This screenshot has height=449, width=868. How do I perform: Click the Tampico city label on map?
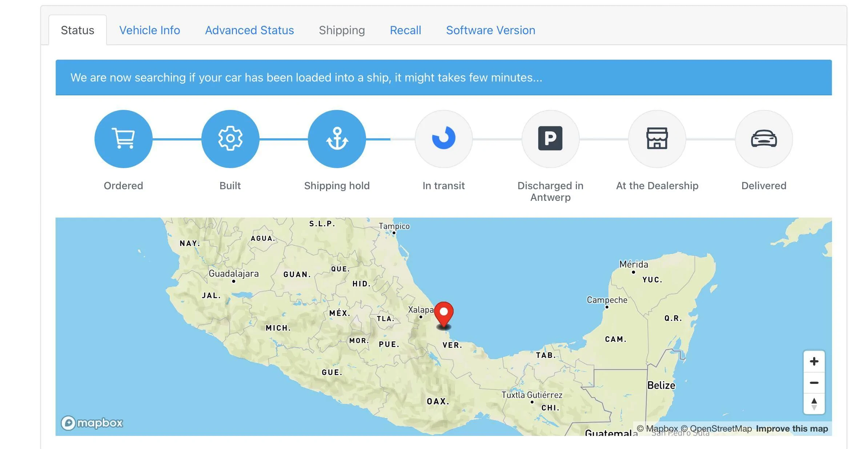tap(394, 226)
